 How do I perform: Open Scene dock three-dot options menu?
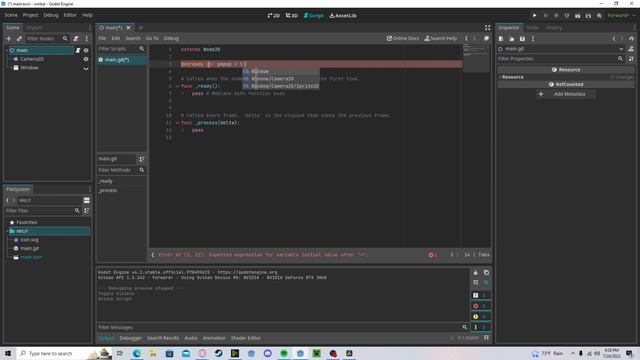[x=87, y=38]
